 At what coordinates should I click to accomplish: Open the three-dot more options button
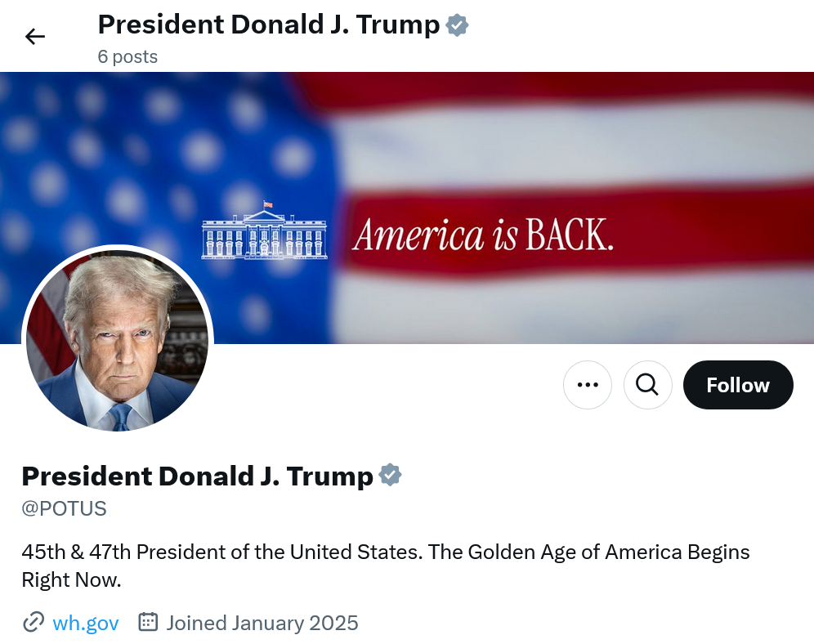(588, 385)
